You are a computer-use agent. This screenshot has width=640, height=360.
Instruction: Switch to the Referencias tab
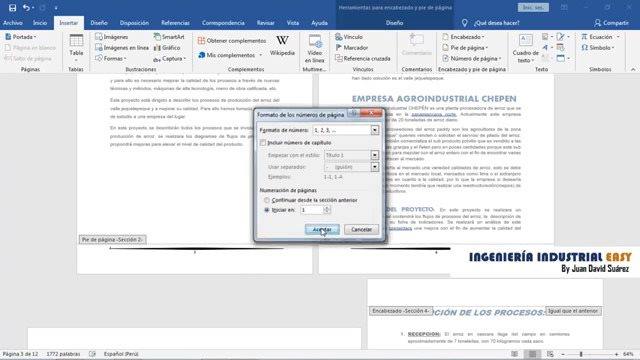point(175,23)
